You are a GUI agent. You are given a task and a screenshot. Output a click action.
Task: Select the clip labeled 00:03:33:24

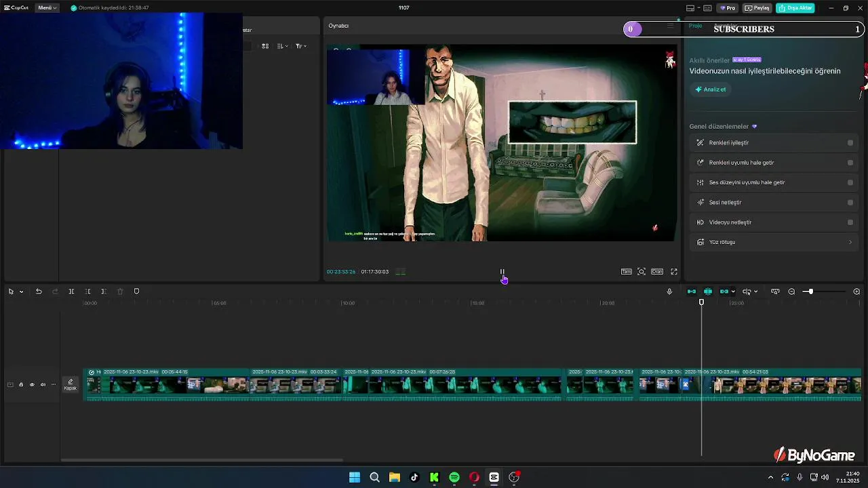click(x=296, y=385)
